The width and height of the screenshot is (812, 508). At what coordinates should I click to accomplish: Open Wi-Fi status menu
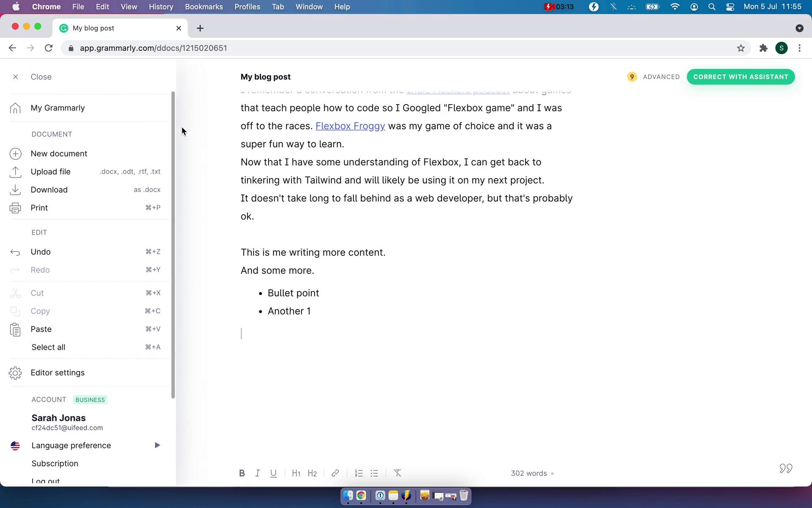click(675, 7)
